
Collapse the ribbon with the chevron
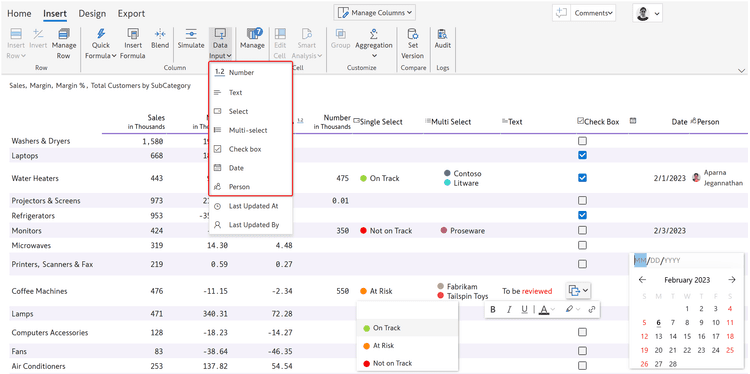(x=741, y=70)
